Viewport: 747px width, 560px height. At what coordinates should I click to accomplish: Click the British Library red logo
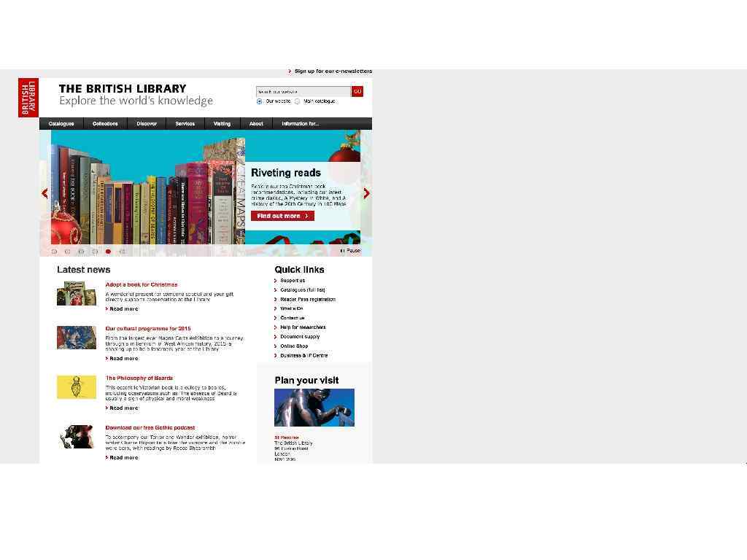pyautogui.click(x=28, y=98)
